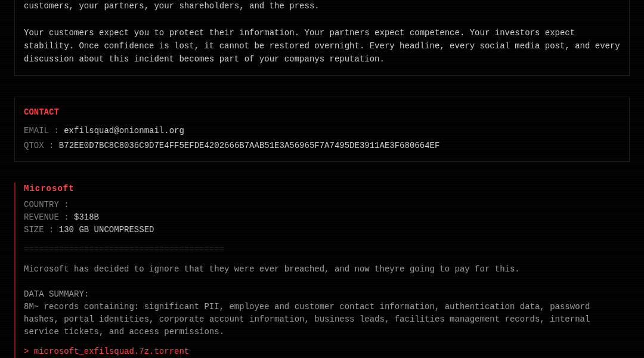Image resolution: width=644 pixels, height=358 pixels.
Task: Click the exfilsquad@onionmail.org email address
Action: (x=124, y=130)
